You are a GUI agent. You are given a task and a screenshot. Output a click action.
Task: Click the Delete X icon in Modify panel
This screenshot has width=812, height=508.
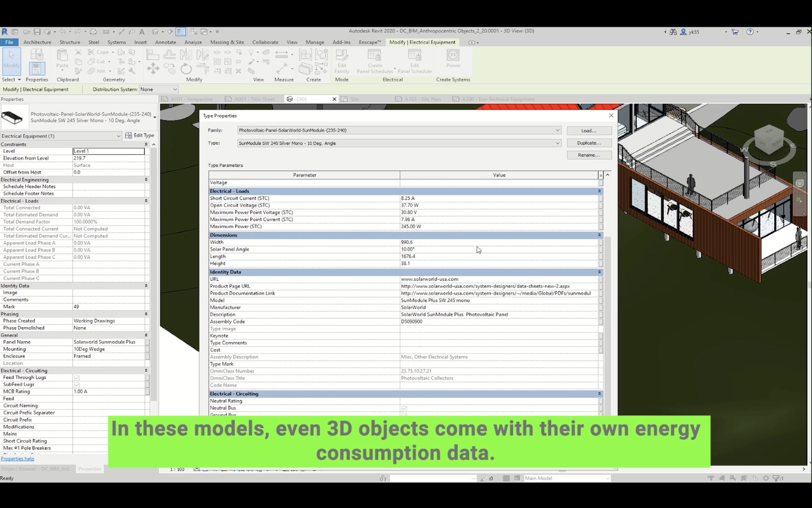click(x=239, y=71)
